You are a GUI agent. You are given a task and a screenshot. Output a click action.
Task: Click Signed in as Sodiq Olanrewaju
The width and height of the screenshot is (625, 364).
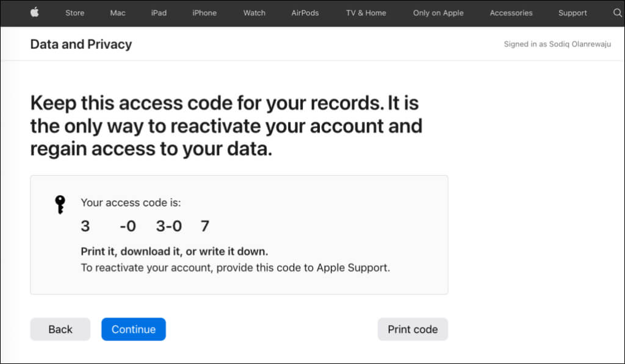[557, 45]
